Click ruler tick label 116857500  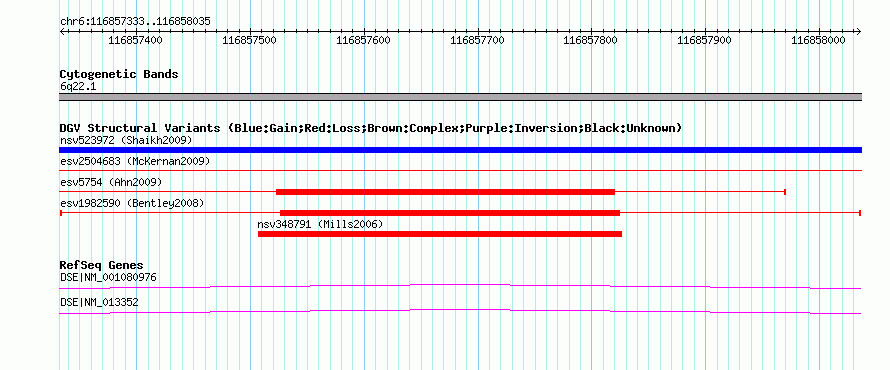(249, 40)
